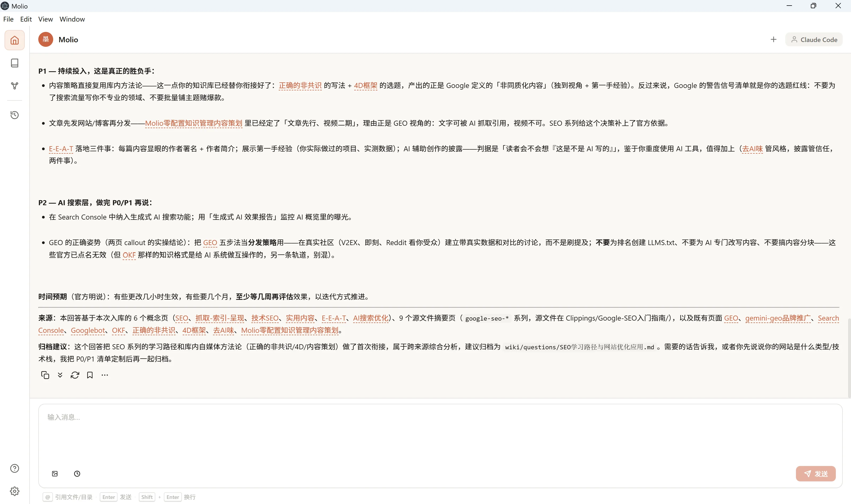
Task: Open 去AI味 link in sources line
Action: (224, 330)
